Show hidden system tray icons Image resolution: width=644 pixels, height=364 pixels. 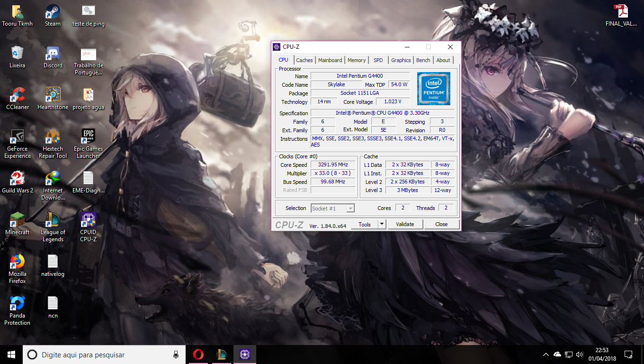pyautogui.click(x=546, y=355)
